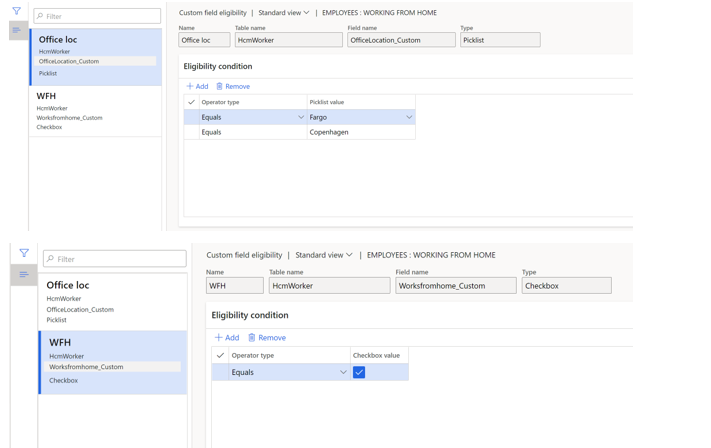Open filter pane icon in bottom screenshot
Screen dimensions: 711x448
pyautogui.click(x=24, y=253)
